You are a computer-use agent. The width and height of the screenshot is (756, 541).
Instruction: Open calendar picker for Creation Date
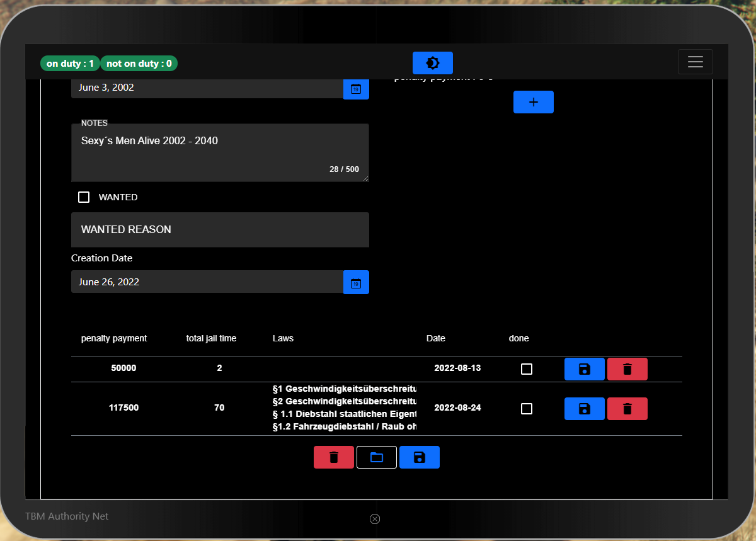coord(356,282)
